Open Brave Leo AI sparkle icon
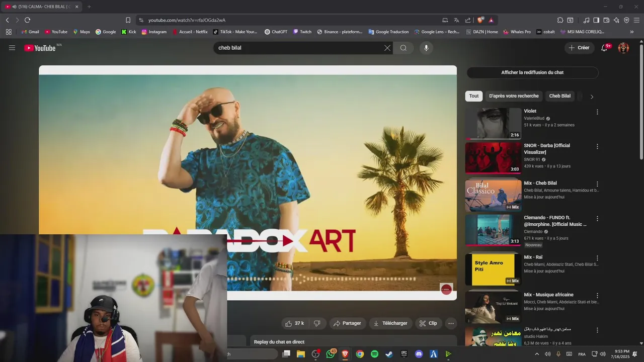The width and height of the screenshot is (644, 362). click(616, 20)
